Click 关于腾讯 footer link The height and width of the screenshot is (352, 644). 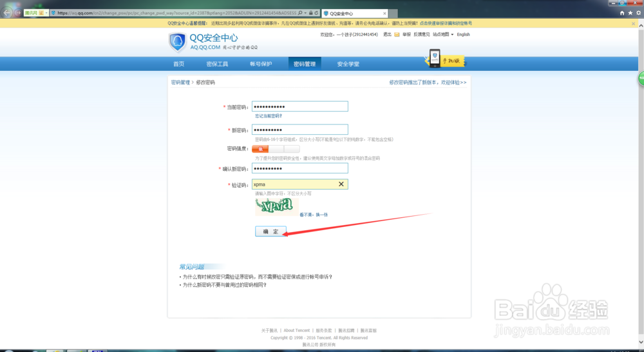click(269, 331)
